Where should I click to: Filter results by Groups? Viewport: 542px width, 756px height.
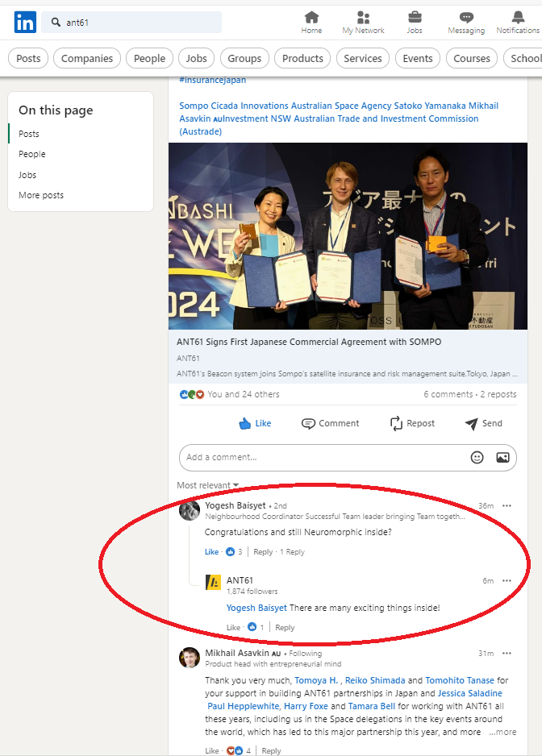coord(244,58)
